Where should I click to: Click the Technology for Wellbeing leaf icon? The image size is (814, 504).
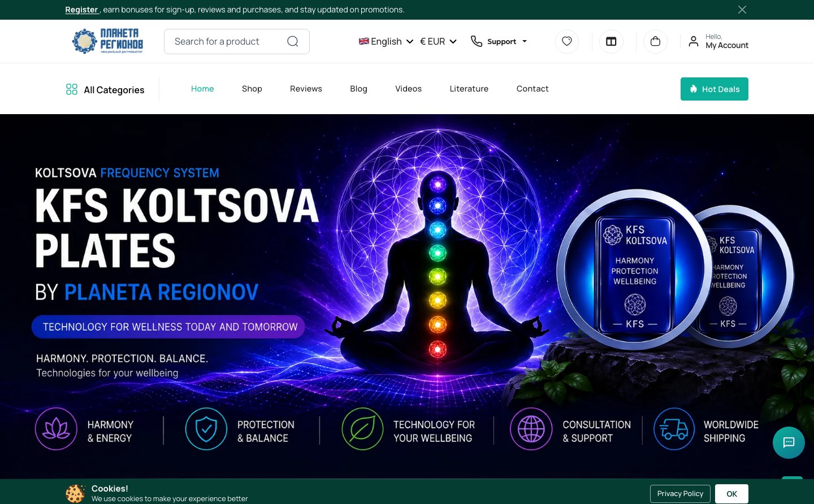pos(362,429)
